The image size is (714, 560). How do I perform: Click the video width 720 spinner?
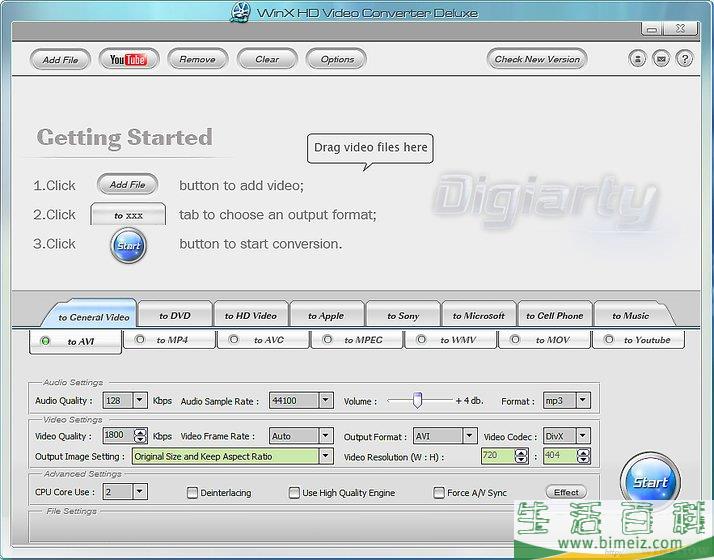pyautogui.click(x=521, y=456)
